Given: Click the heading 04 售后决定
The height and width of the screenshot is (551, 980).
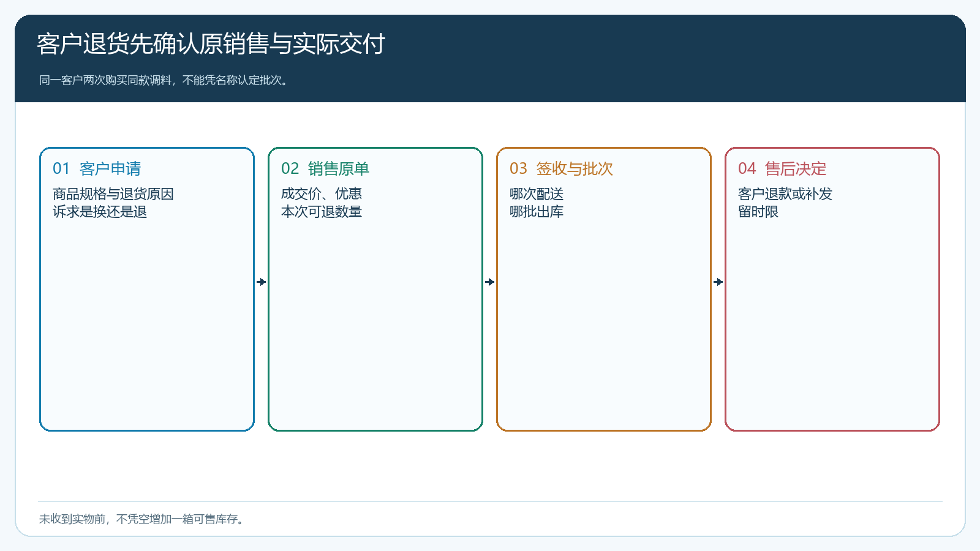Looking at the screenshot, I should coord(782,168).
